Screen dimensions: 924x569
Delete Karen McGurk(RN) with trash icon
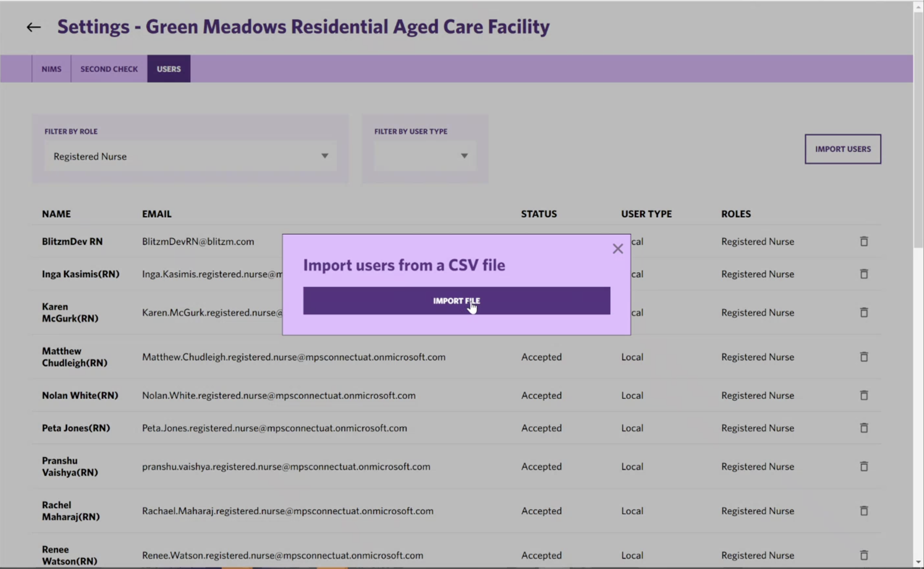click(863, 312)
